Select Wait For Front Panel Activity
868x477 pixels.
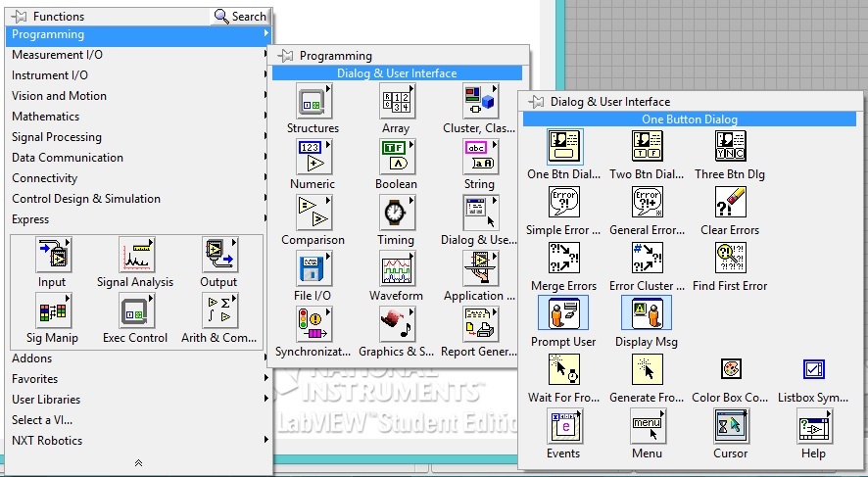point(563,369)
